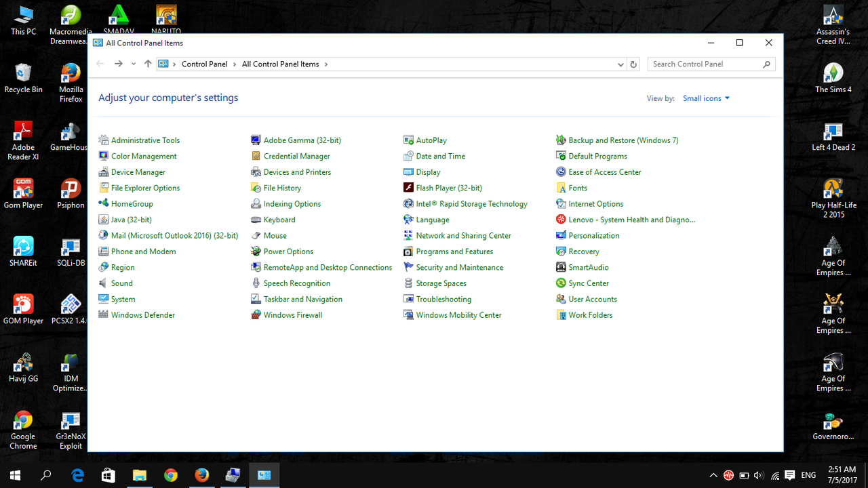Expand the recent locations arrow beside Forward
The width and height of the screenshot is (868, 488).
coord(134,64)
